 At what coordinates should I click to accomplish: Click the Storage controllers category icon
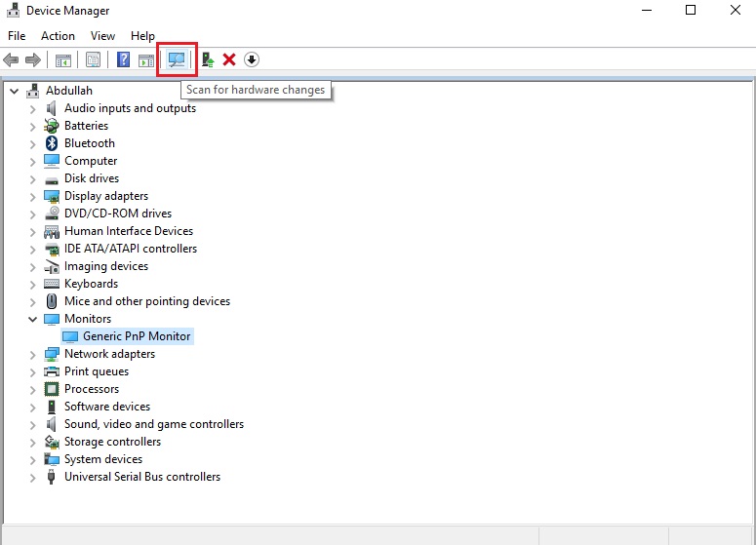[x=52, y=442]
